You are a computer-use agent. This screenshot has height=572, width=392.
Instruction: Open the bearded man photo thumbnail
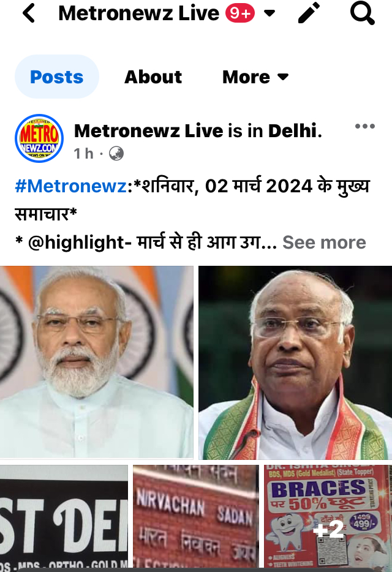click(x=96, y=362)
